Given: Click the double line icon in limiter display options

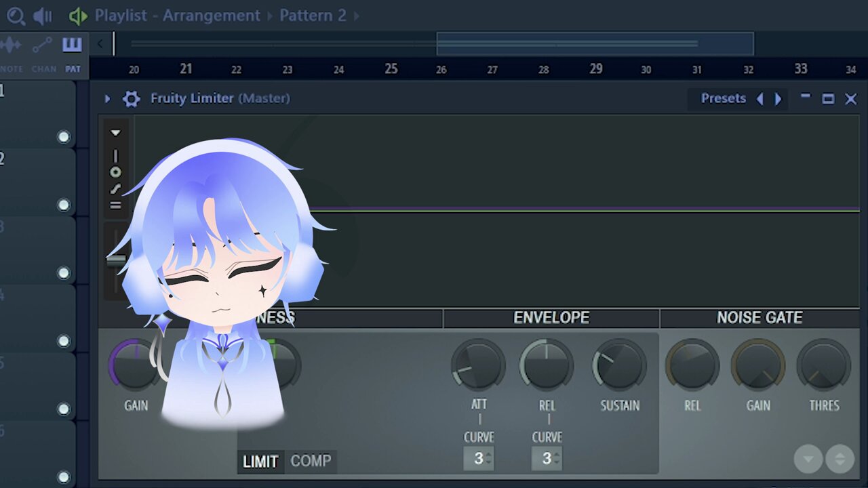Looking at the screenshot, I should (115, 205).
